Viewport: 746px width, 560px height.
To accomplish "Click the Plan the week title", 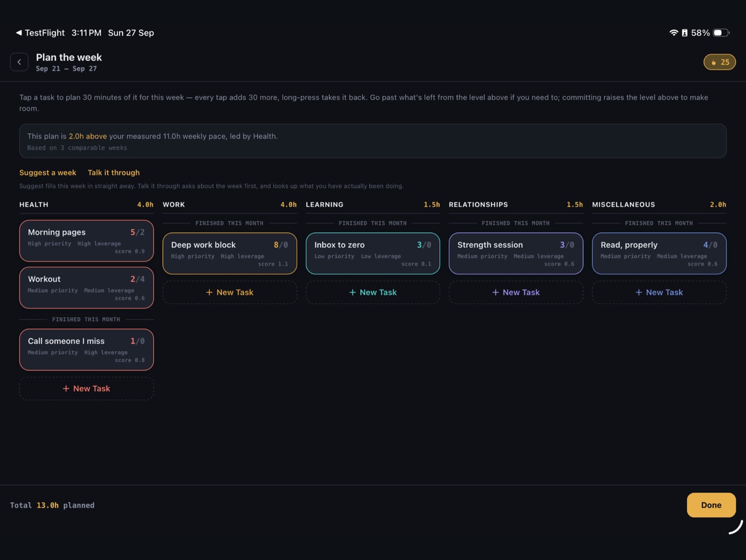I will [x=69, y=57].
